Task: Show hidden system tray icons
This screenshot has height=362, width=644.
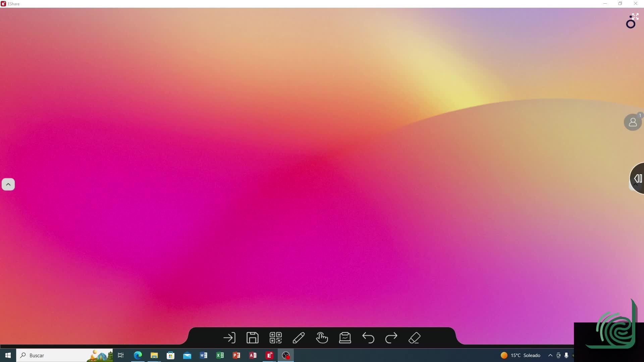Action: tap(550, 355)
